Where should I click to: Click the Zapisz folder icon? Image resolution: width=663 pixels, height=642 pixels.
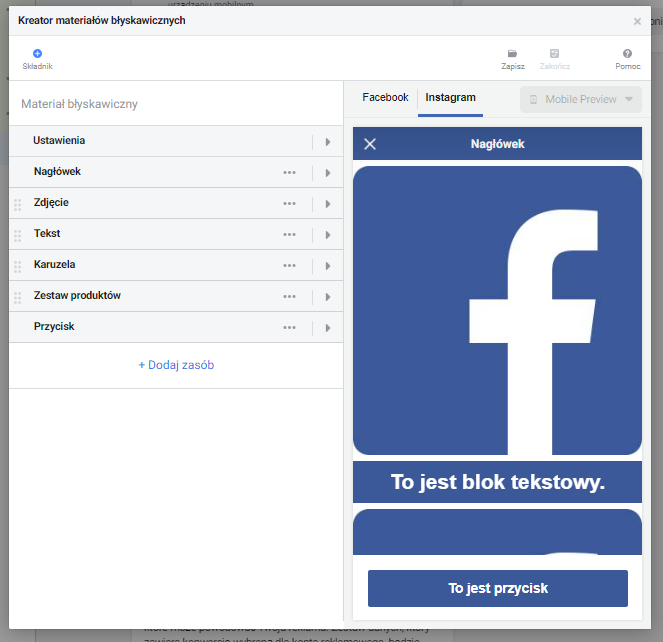tap(512, 53)
